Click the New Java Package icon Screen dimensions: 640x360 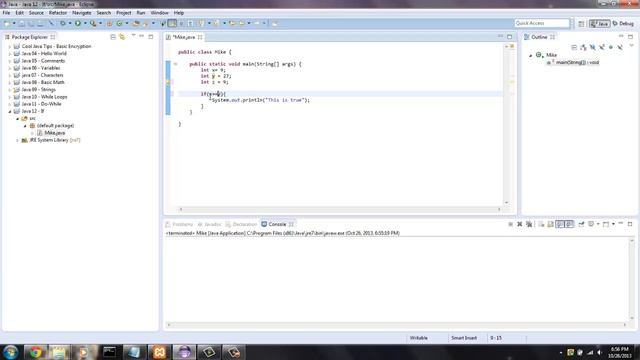109,23
